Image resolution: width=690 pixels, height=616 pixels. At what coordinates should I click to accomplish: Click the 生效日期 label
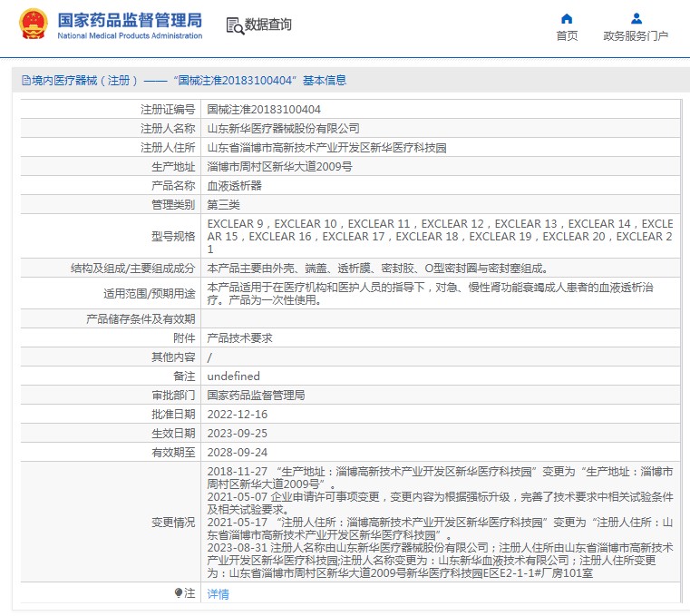tap(173, 434)
